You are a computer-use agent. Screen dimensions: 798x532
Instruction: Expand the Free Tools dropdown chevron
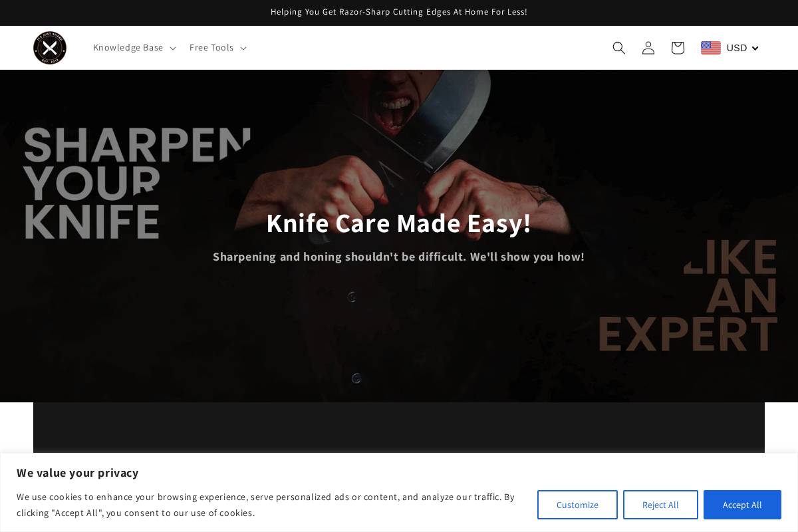click(243, 48)
